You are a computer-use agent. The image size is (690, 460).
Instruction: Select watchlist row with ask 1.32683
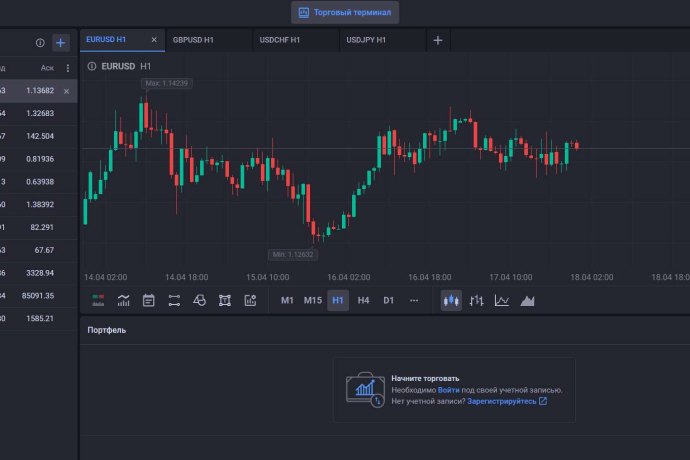tap(39, 114)
